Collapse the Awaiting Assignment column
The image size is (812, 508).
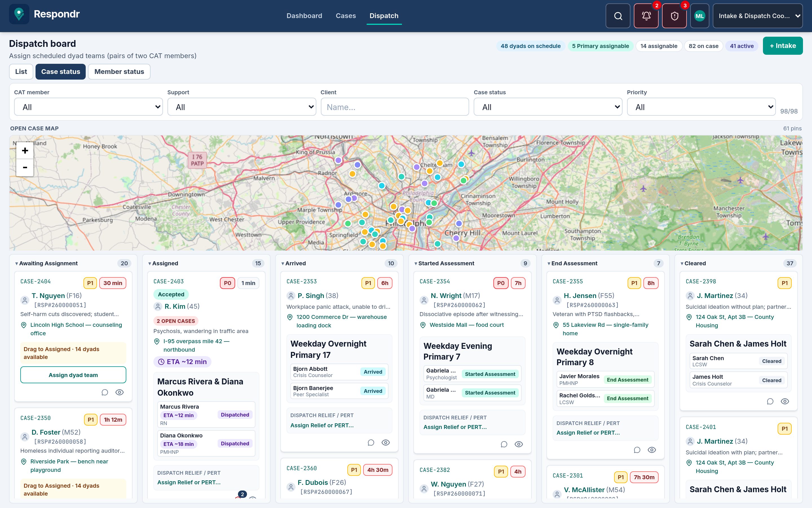[x=16, y=263]
